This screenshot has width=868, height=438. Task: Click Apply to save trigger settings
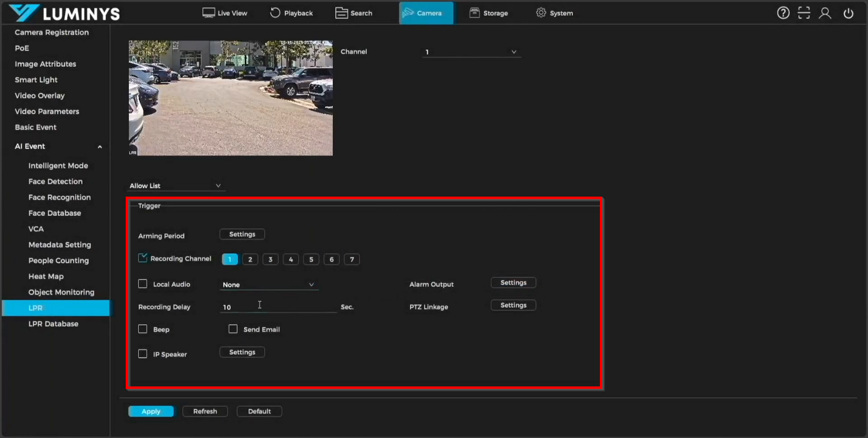150,411
